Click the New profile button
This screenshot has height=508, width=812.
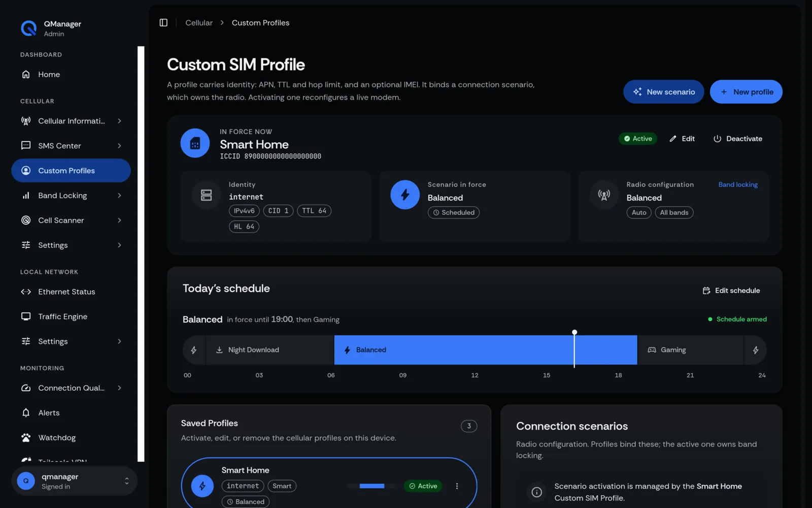tap(746, 92)
